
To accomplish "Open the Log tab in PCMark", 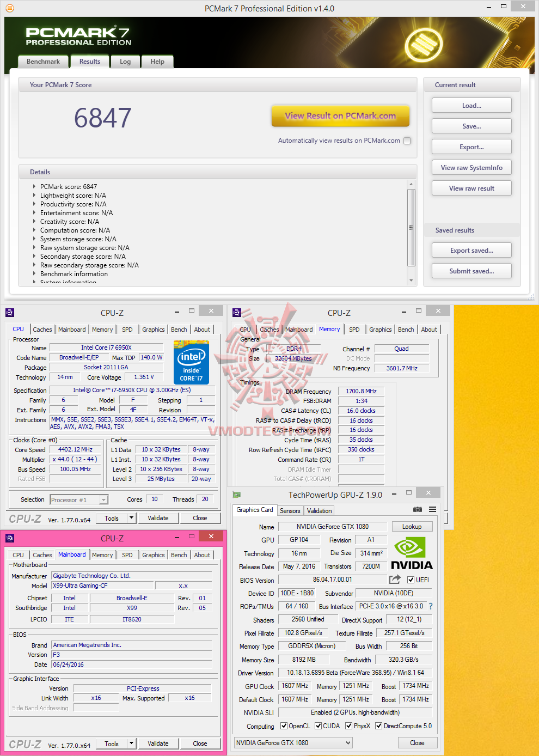I will pos(125,62).
